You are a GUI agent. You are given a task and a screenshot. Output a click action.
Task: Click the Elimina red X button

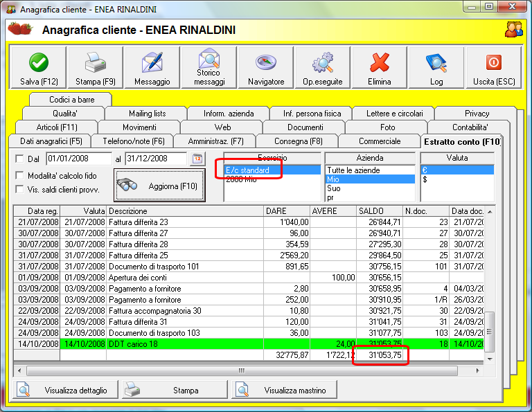(x=380, y=68)
